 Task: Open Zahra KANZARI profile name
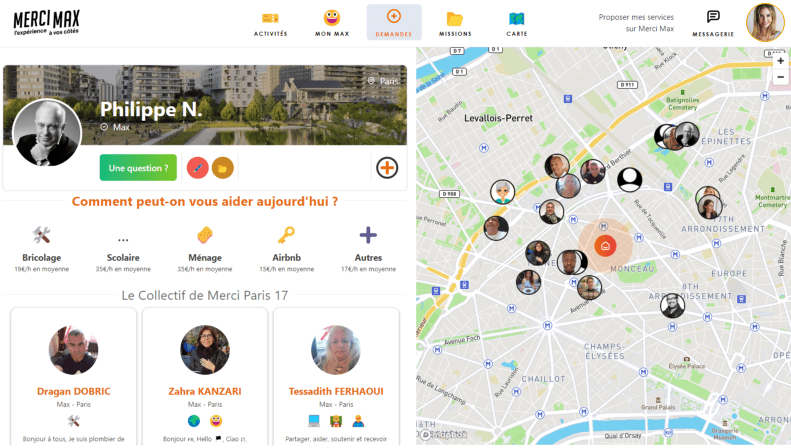pos(205,391)
